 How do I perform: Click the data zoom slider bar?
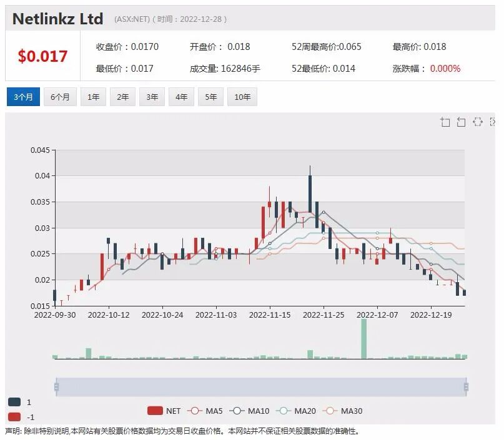[x=261, y=387]
